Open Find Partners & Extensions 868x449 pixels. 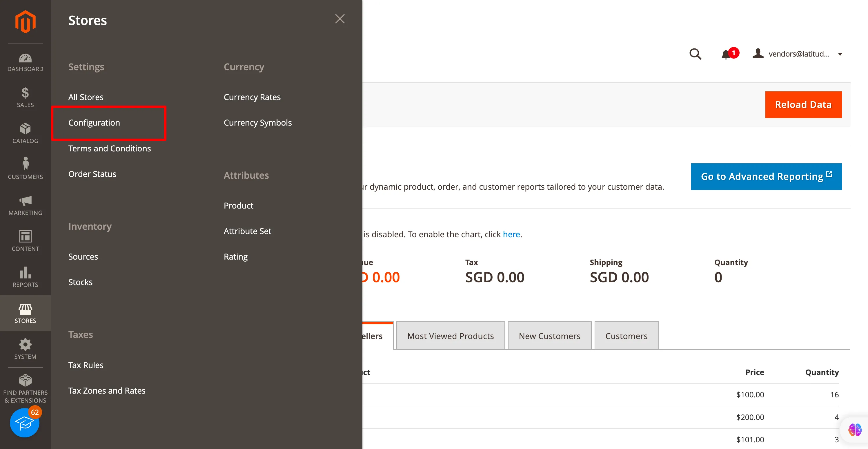pyautogui.click(x=25, y=389)
